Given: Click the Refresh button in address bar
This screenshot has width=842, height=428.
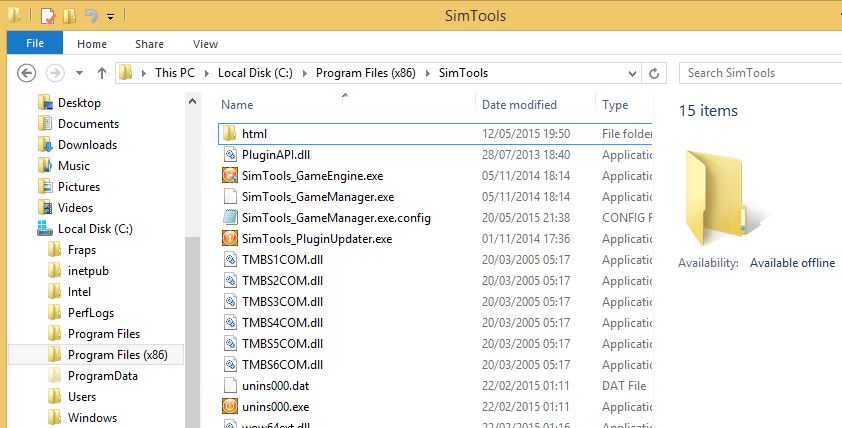Looking at the screenshot, I should coord(654,73).
